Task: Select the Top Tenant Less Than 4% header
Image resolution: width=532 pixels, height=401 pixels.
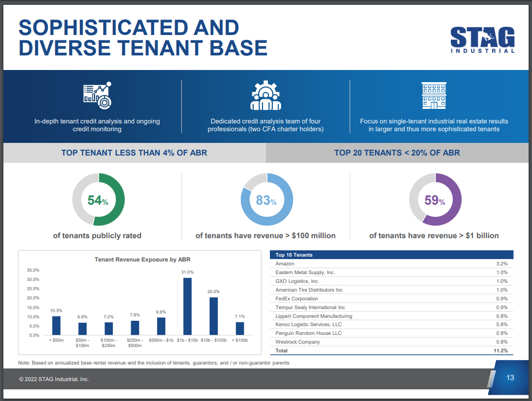Action: click(134, 153)
